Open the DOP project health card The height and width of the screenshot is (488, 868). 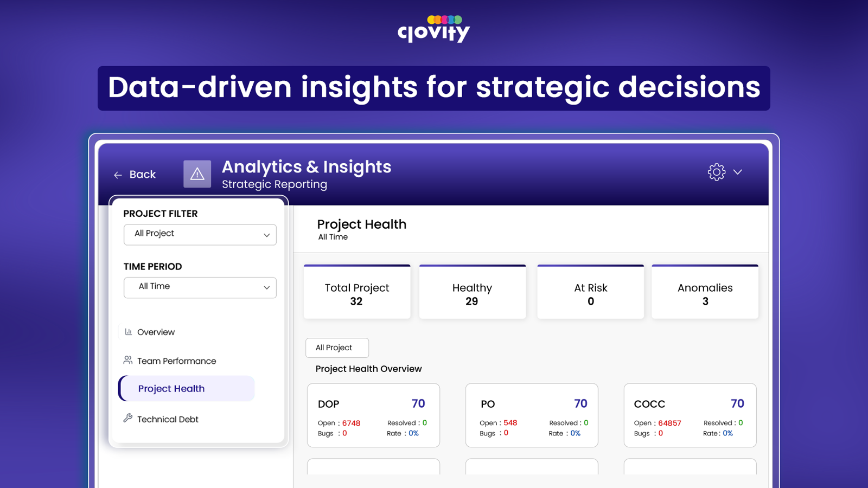coord(373,415)
